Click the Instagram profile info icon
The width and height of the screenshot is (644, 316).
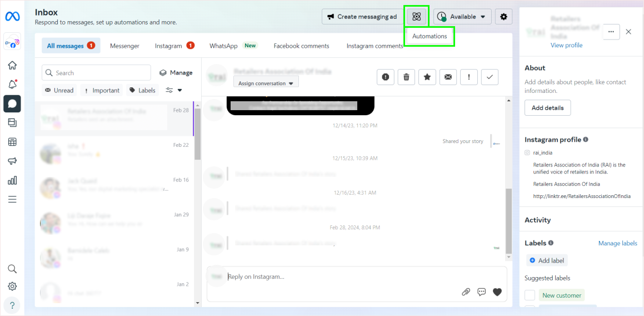point(586,140)
